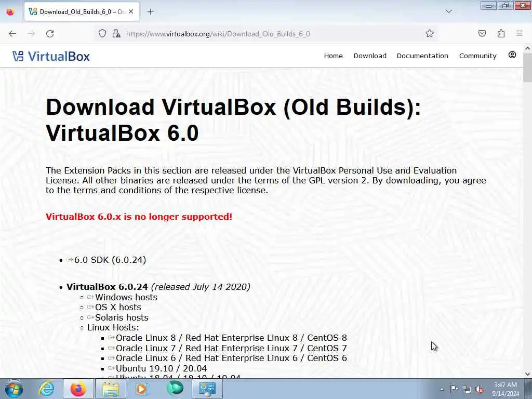Click the address bar URL
This screenshot has height=399, width=532.
218,34
